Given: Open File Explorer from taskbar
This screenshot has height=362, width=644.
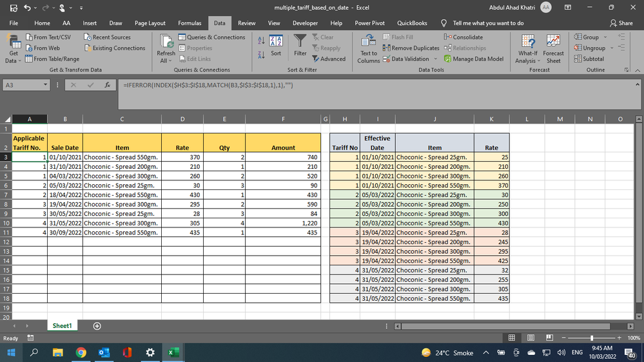Looking at the screenshot, I should pyautogui.click(x=58, y=352).
